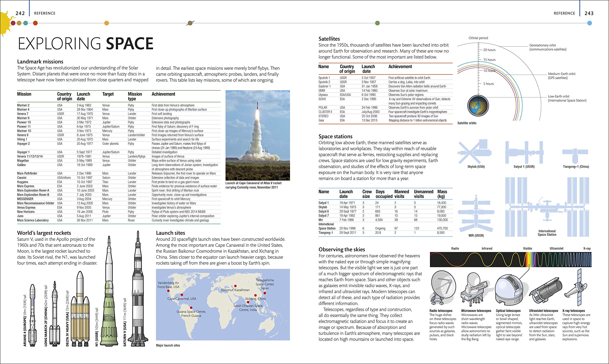Select the Saturn planet marker on timeline
The height and width of the screenshot is (364, 609).
pyautogui.click(x=190, y=23)
